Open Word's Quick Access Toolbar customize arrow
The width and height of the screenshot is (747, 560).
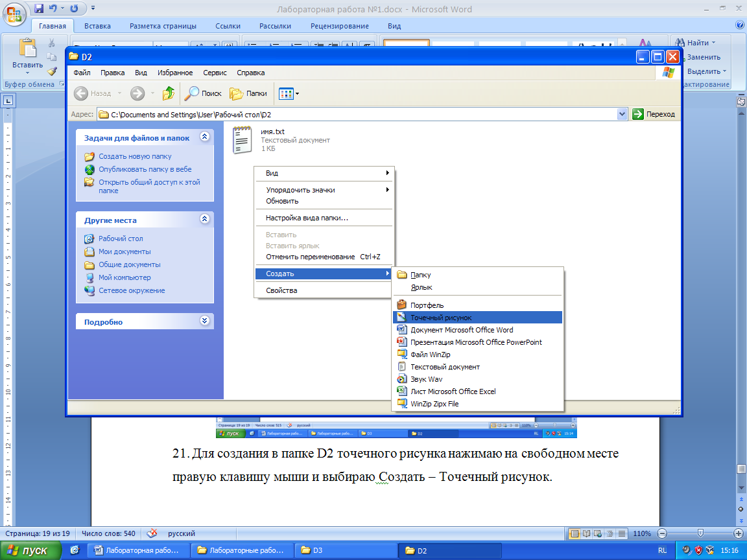tap(93, 8)
